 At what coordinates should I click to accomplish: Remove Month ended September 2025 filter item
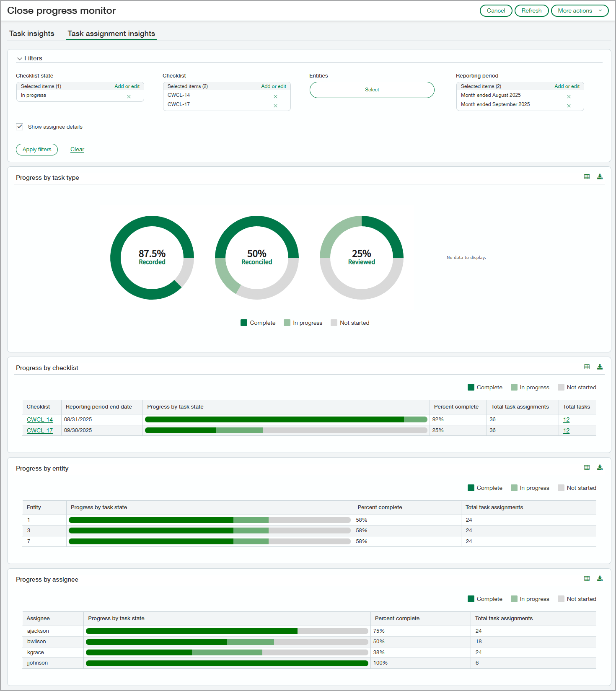tap(569, 106)
